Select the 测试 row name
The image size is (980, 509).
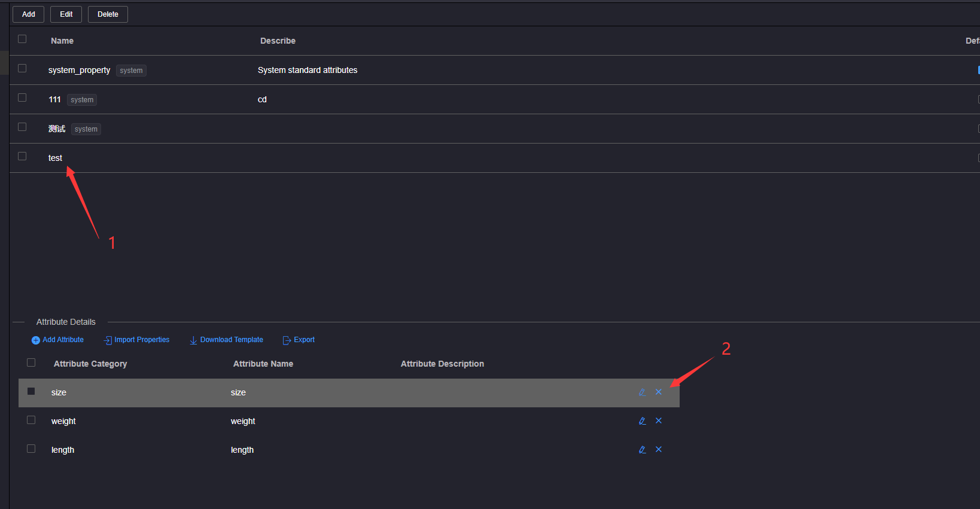[x=57, y=129]
